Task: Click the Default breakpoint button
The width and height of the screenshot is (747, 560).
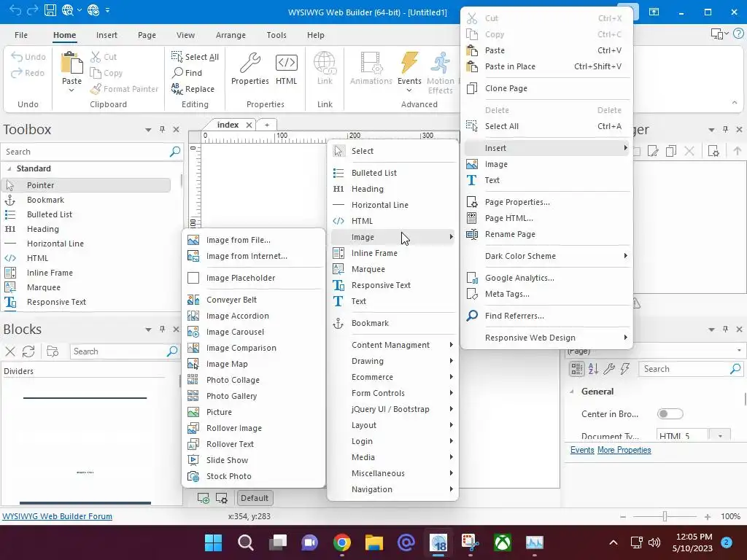Action: pyautogui.click(x=255, y=498)
